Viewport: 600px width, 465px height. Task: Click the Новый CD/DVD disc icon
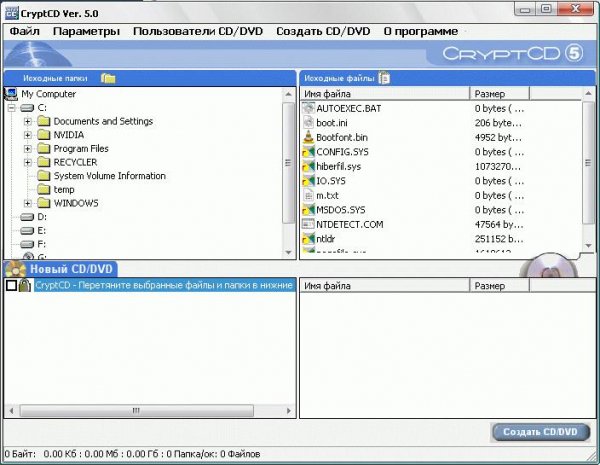click(15, 269)
